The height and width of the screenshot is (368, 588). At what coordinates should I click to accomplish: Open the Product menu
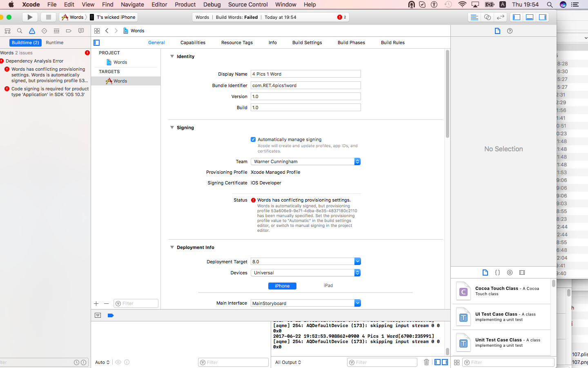[x=185, y=4]
